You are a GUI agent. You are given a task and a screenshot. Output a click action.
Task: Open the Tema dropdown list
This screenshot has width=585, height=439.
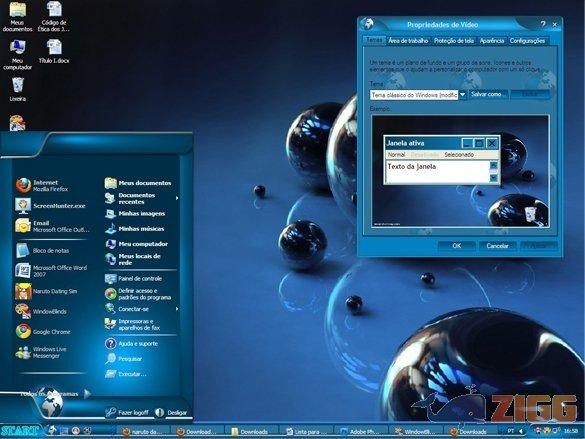(x=462, y=95)
